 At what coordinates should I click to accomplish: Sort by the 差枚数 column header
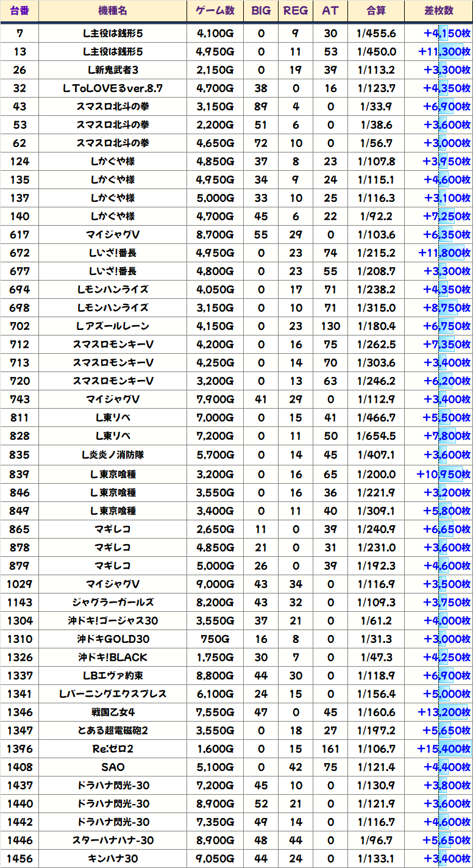[438, 11]
